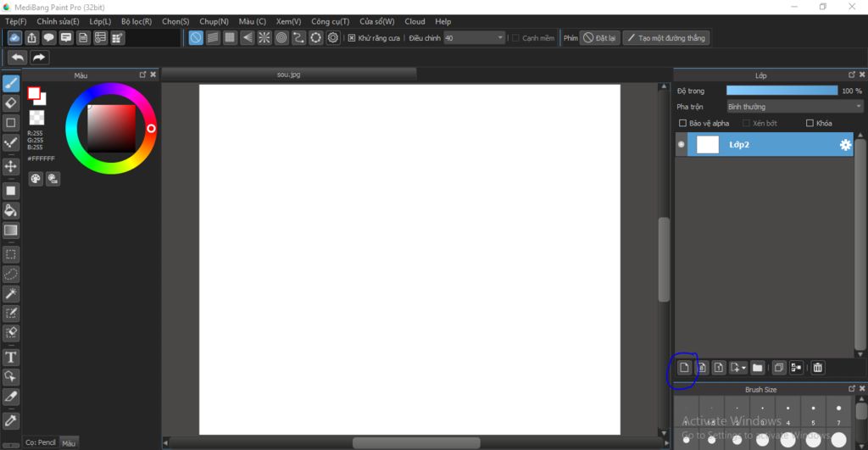868x450 pixels.
Task: Enable the Khóa layer lock checkbox
Action: tap(810, 123)
